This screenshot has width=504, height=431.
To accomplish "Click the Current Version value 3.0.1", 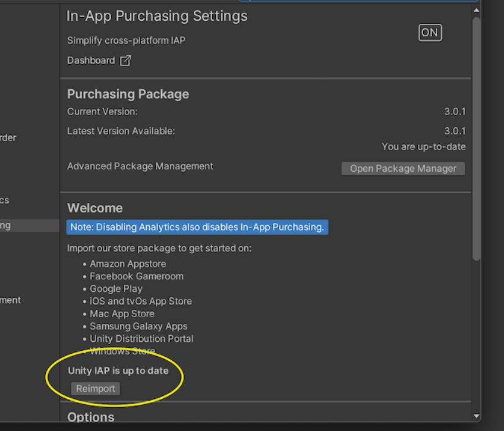I will pyautogui.click(x=455, y=112).
